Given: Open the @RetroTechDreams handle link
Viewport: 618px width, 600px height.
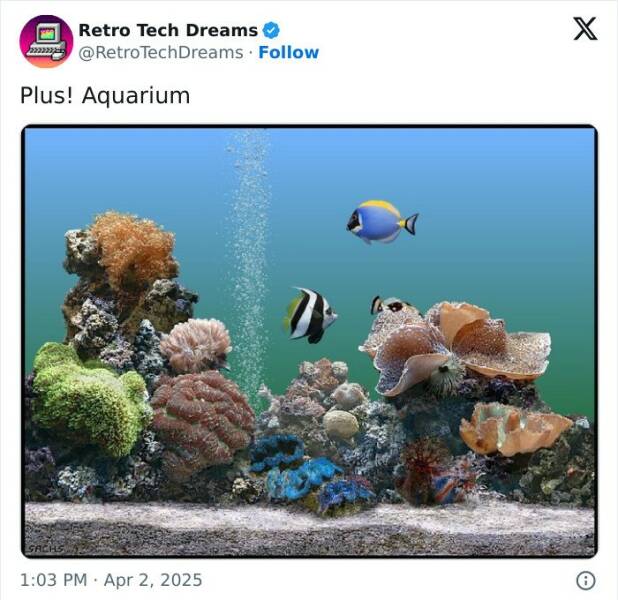Looking at the screenshot, I should pyautogui.click(x=161, y=52).
